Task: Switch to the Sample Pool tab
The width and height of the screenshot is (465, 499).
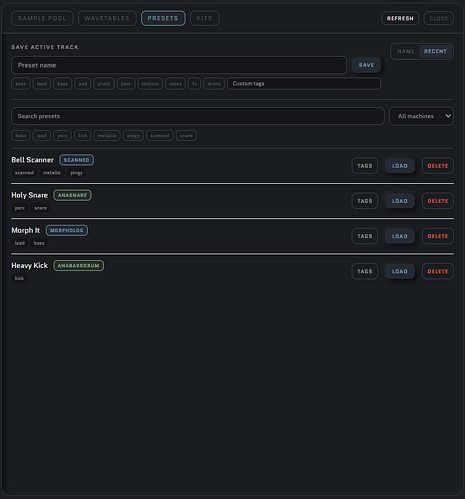Action: [x=42, y=18]
